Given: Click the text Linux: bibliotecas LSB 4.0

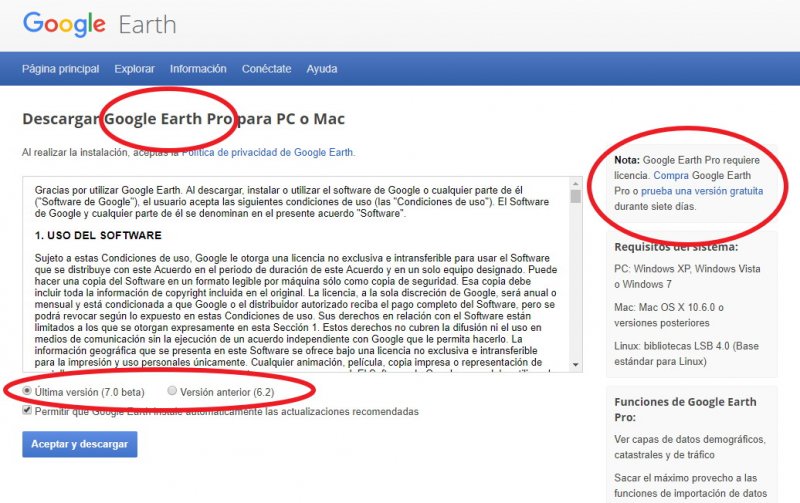Looking at the screenshot, I should 672,346.
